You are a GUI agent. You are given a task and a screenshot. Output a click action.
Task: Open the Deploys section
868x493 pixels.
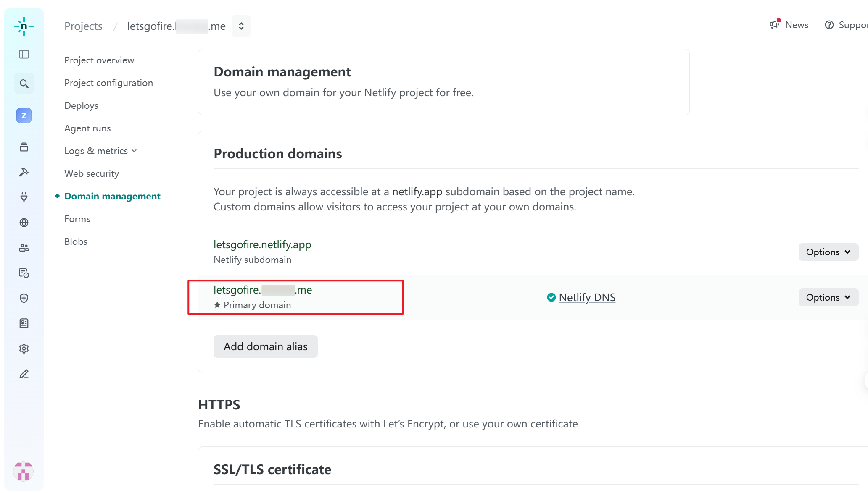(x=81, y=105)
